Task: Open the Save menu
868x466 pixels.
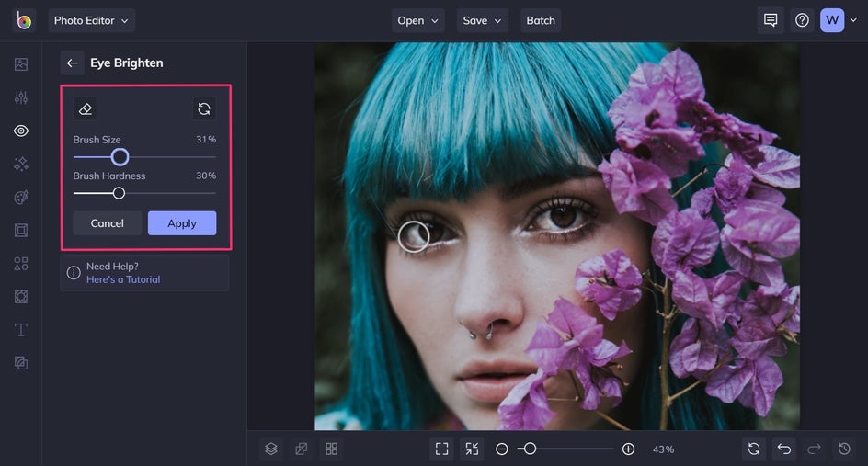Action: pos(482,20)
